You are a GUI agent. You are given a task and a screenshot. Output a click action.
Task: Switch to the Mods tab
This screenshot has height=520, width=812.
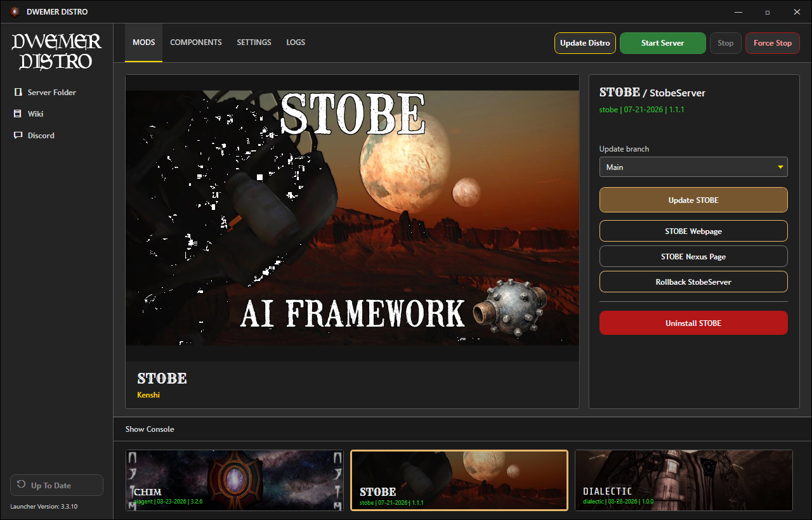coord(143,42)
